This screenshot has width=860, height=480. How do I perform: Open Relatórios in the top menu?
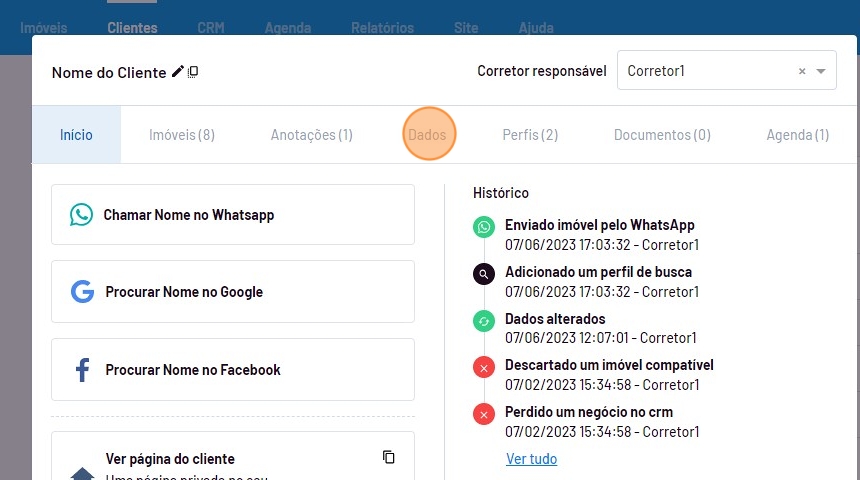pos(382,28)
